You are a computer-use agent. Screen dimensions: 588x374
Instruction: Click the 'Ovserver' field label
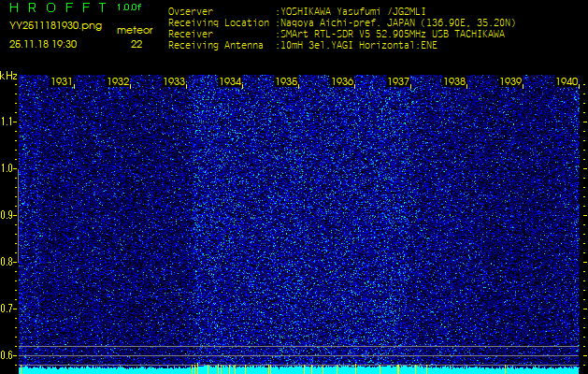(x=191, y=11)
